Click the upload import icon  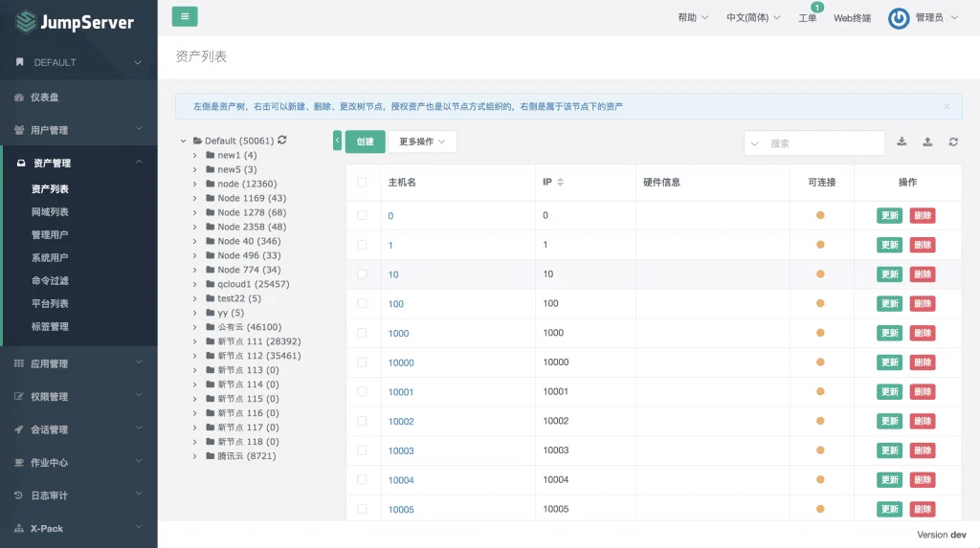tap(927, 142)
